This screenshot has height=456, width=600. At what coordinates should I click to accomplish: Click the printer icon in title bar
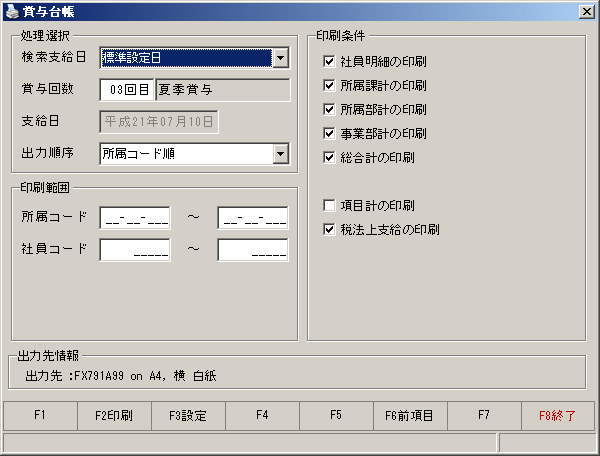[13, 11]
